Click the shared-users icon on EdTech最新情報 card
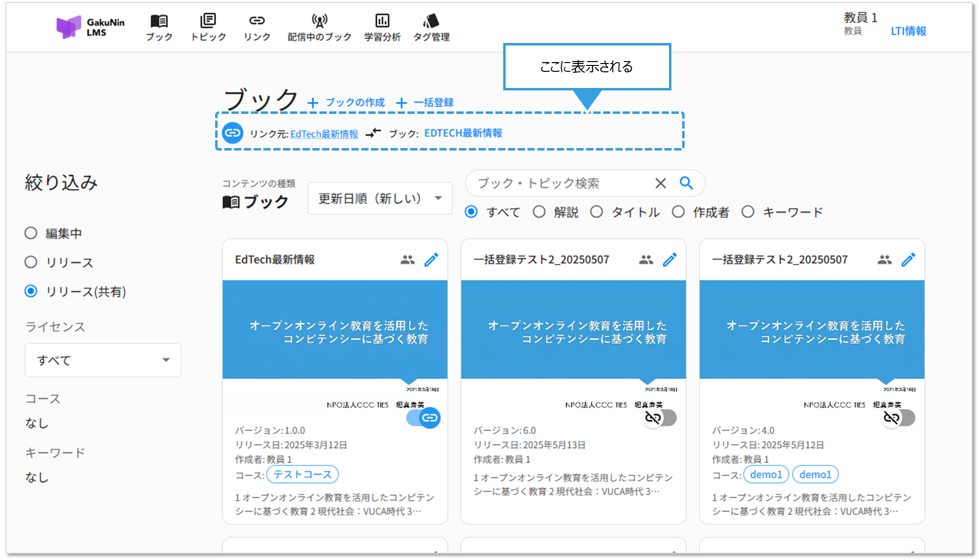979x560 pixels. (x=407, y=259)
